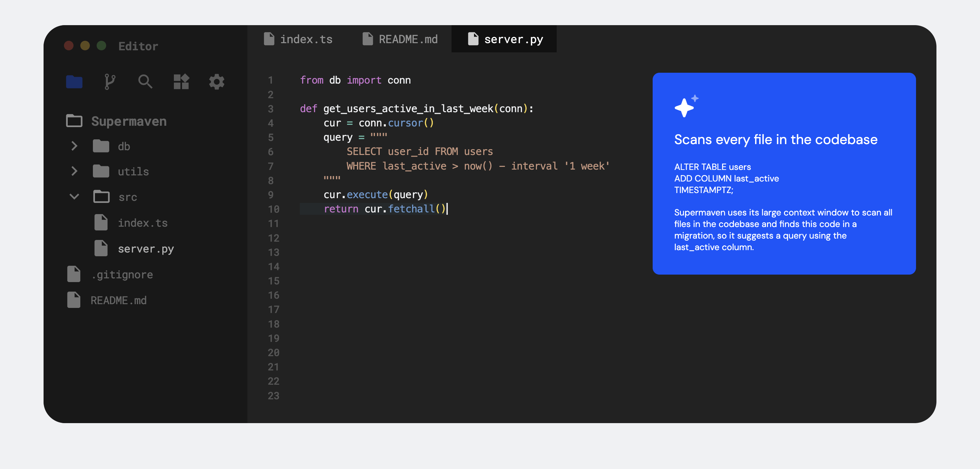The height and width of the screenshot is (469, 980).
Task: Open the extensions blocks icon
Action: pyautogui.click(x=181, y=82)
